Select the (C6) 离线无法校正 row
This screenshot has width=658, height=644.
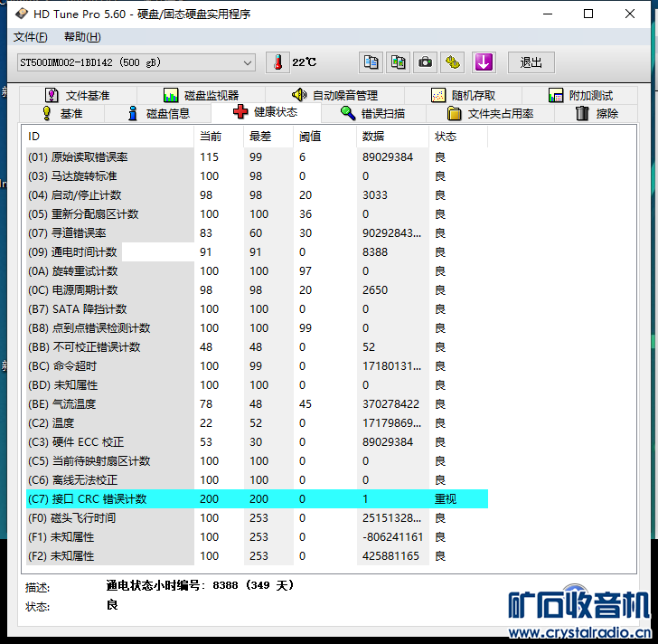pyautogui.click(x=257, y=480)
